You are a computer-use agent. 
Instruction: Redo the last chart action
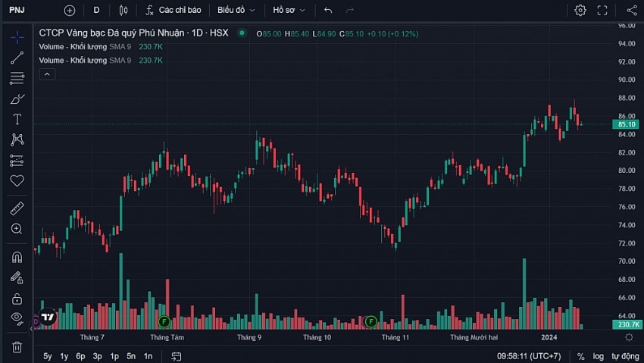click(x=350, y=11)
